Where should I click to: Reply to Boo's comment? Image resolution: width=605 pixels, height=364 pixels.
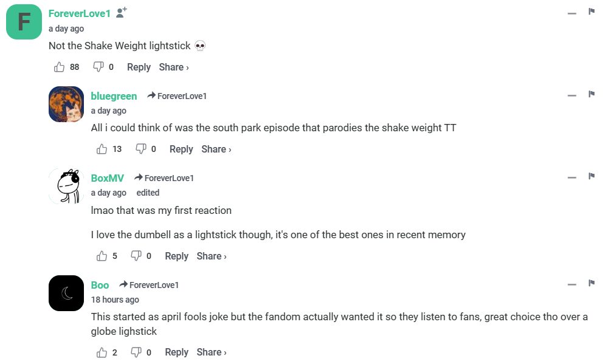(x=176, y=352)
